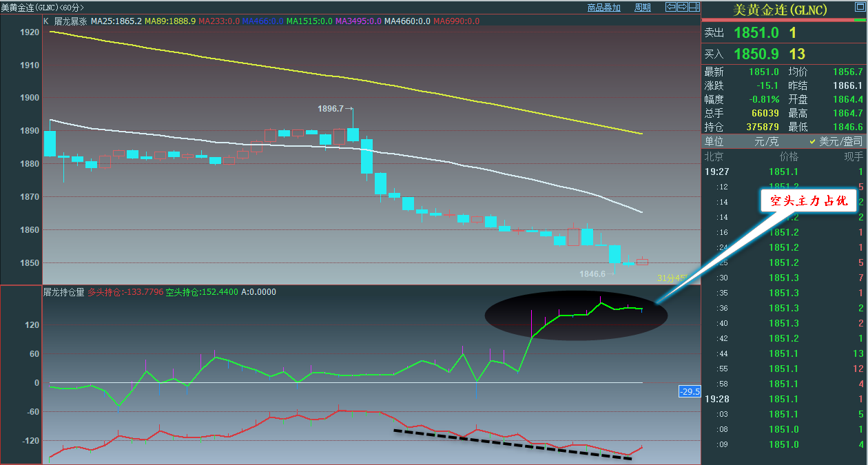Click the 1846.6 low price marker
The image size is (868, 465).
(592, 274)
